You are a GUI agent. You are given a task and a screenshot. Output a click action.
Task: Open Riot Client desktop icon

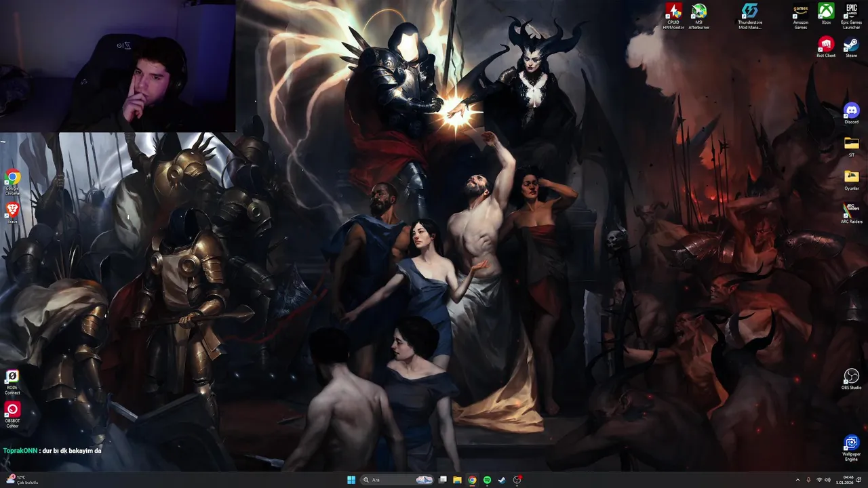pos(826,47)
